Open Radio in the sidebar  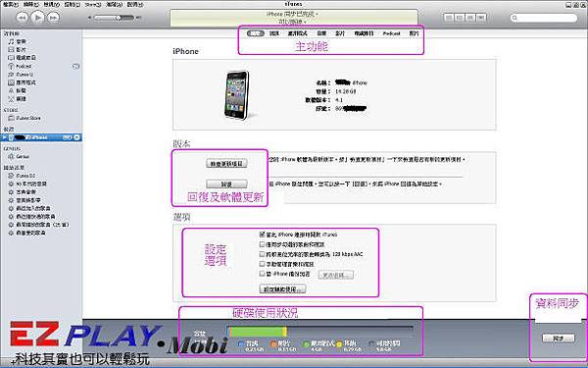(x=18, y=99)
